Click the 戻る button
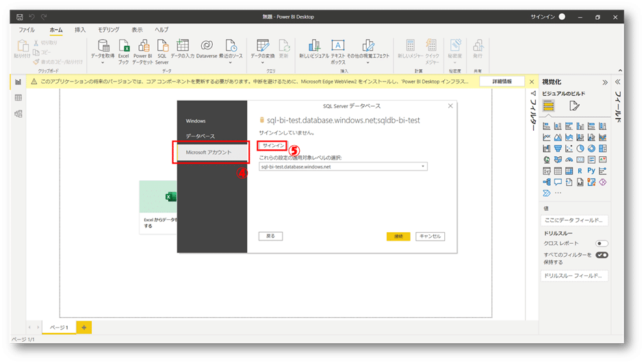 pos(270,236)
